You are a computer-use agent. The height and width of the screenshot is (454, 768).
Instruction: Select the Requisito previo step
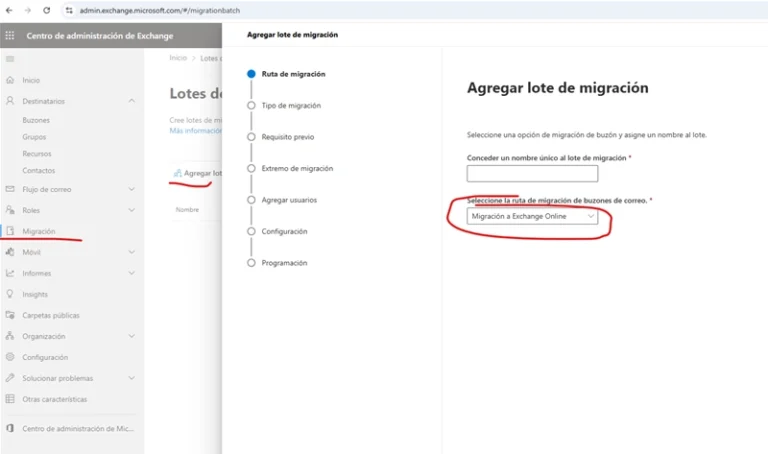[x=281, y=137]
